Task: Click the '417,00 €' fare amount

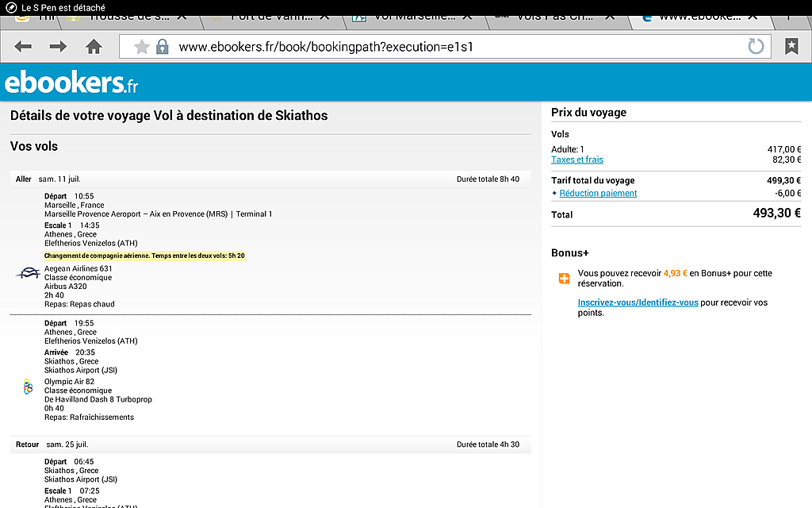Action: tap(784, 149)
